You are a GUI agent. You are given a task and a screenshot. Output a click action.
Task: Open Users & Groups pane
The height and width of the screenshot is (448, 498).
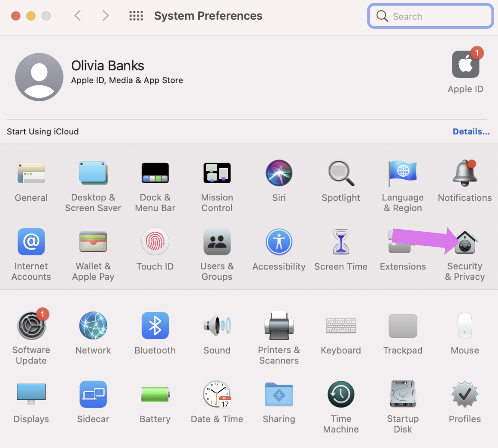pos(217,242)
